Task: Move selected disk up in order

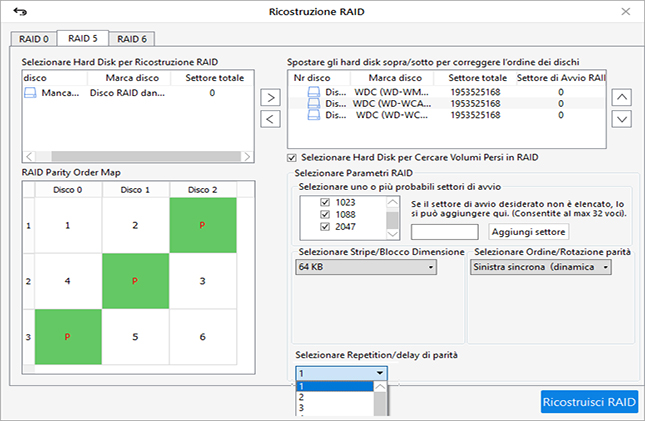Action: pyautogui.click(x=622, y=98)
